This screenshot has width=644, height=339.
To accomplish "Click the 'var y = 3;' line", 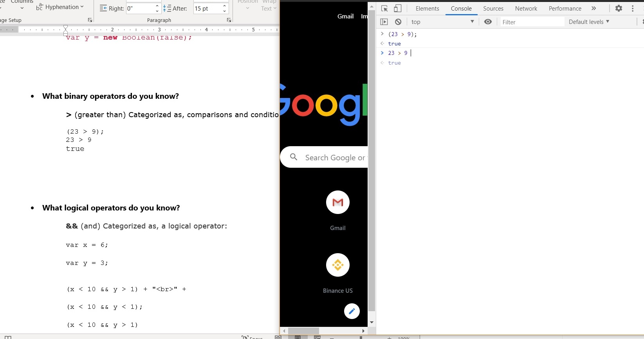I will (x=87, y=263).
